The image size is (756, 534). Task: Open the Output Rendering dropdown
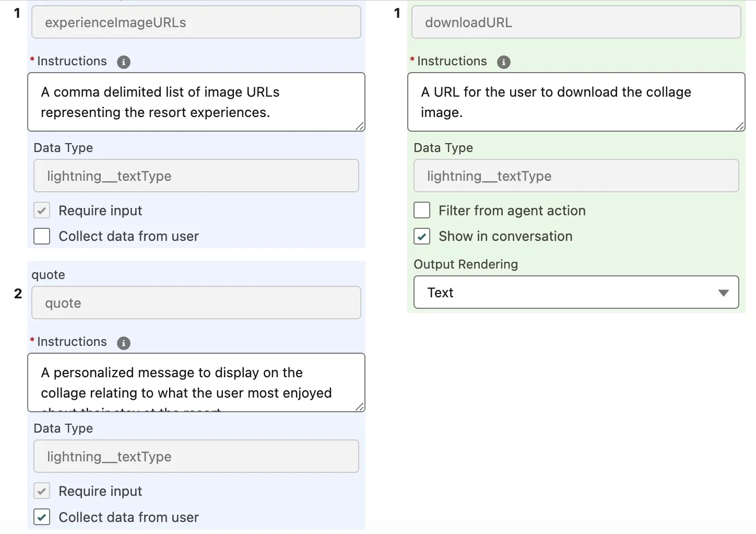[x=576, y=293]
